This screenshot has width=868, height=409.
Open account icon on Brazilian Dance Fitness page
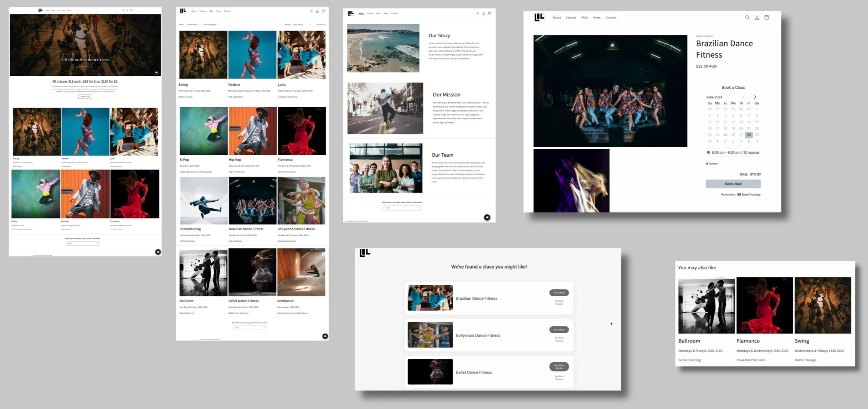click(757, 17)
